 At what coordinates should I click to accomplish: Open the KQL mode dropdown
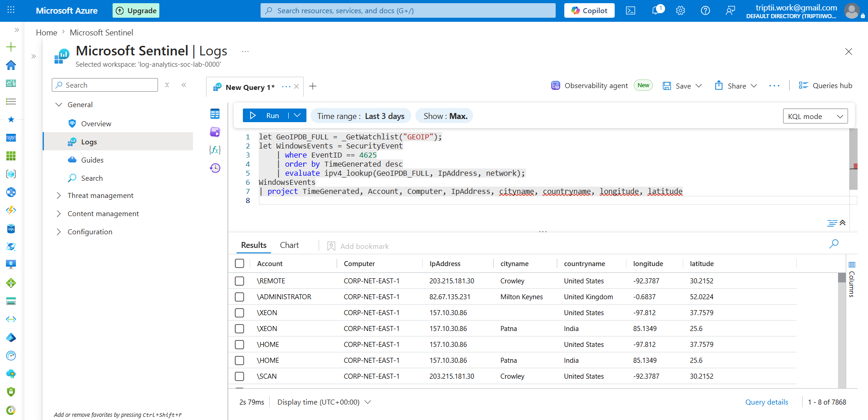coord(815,116)
